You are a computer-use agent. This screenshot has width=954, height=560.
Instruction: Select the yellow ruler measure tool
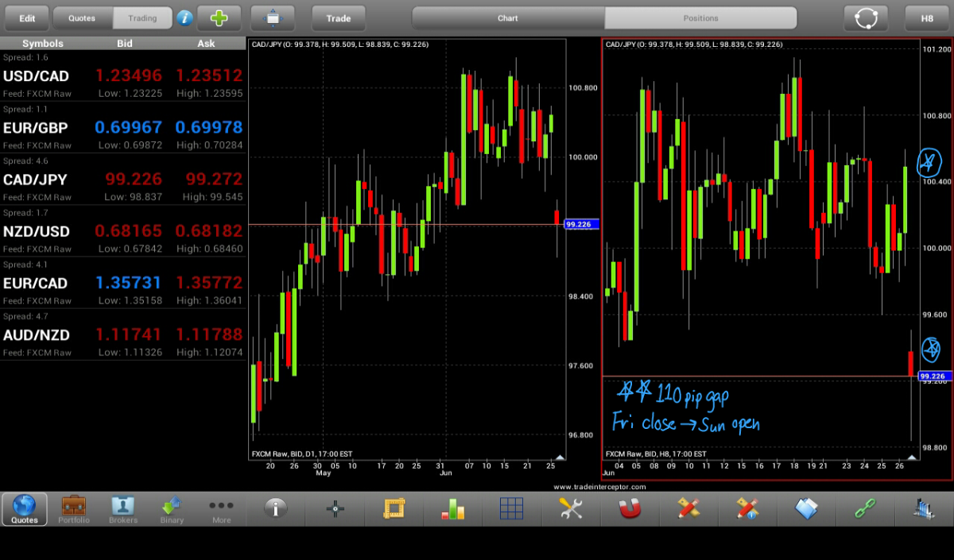[x=394, y=508]
